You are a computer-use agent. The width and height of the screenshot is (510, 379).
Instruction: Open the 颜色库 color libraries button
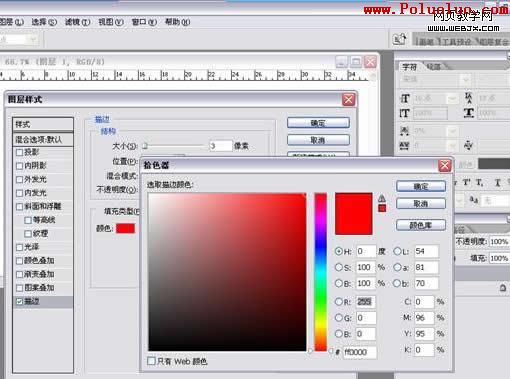point(421,225)
